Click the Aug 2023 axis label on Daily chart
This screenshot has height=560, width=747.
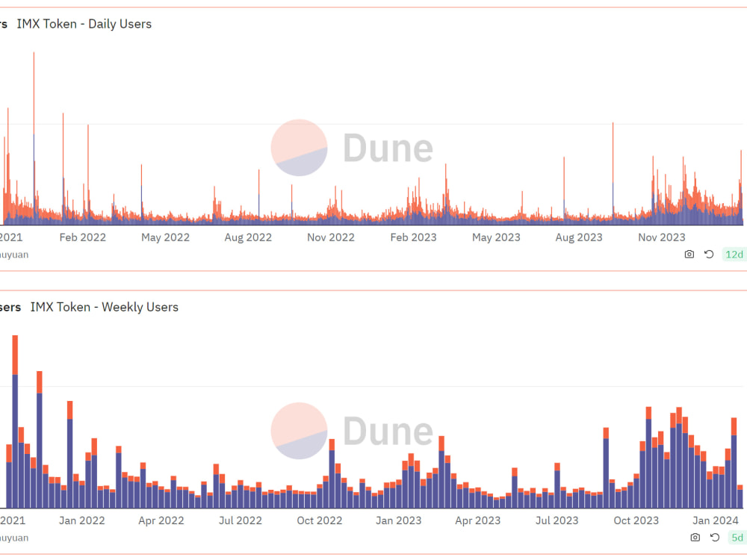[579, 237]
